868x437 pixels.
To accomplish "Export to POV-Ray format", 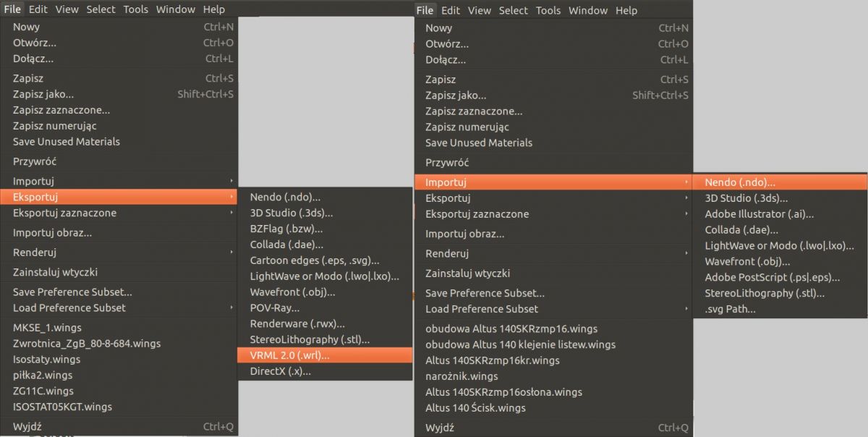I will (x=274, y=307).
